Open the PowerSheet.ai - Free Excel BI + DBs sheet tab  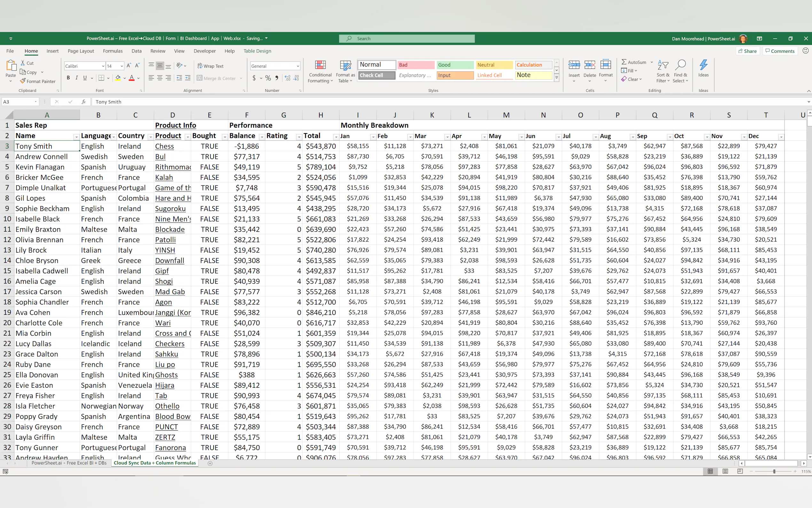pyautogui.click(x=69, y=463)
